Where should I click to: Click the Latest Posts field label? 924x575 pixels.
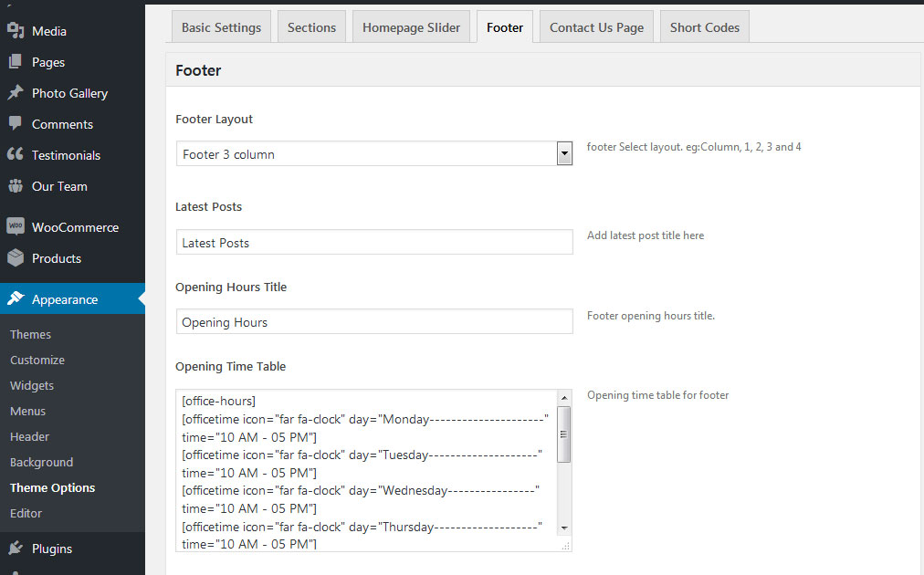[208, 207]
